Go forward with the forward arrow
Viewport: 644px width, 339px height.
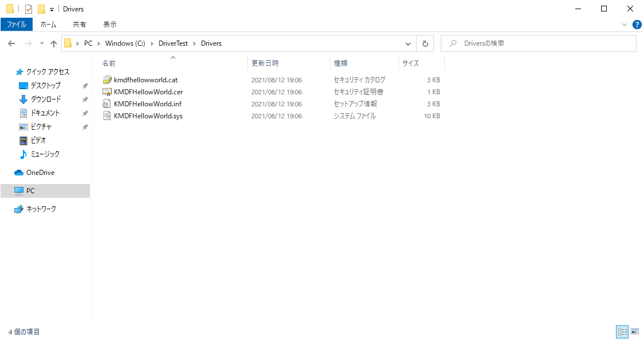click(29, 43)
